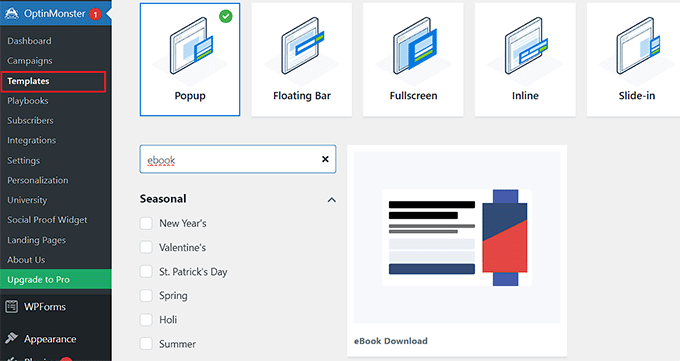The height and width of the screenshot is (361, 680).
Task: Open the Campaigns menu item
Action: click(x=29, y=61)
